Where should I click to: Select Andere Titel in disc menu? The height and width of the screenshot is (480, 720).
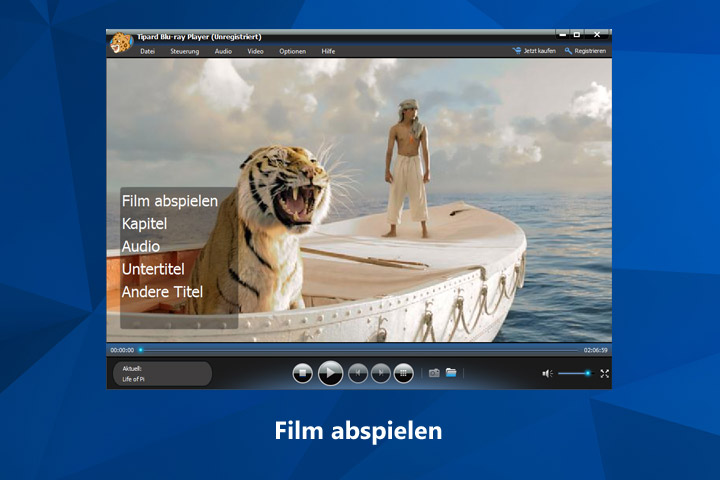(162, 292)
